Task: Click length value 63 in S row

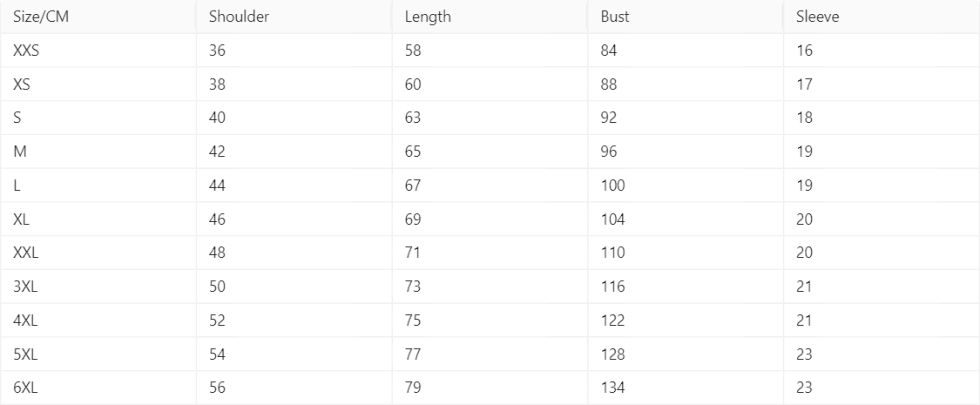Action: point(413,118)
